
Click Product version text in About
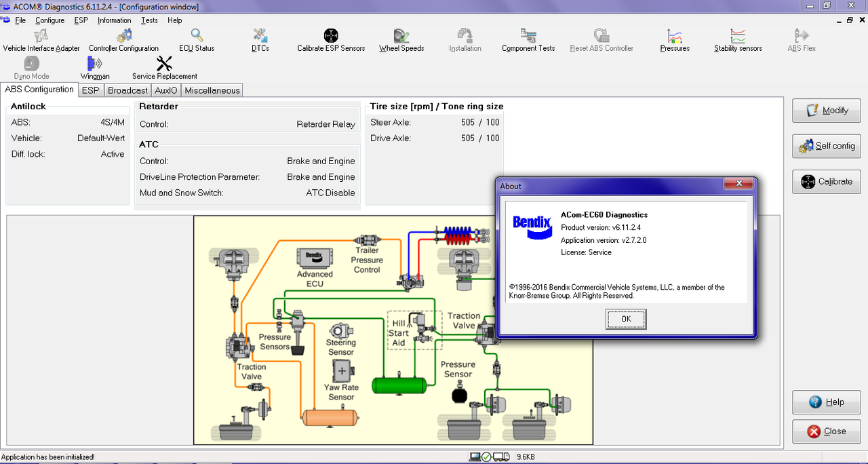point(601,227)
